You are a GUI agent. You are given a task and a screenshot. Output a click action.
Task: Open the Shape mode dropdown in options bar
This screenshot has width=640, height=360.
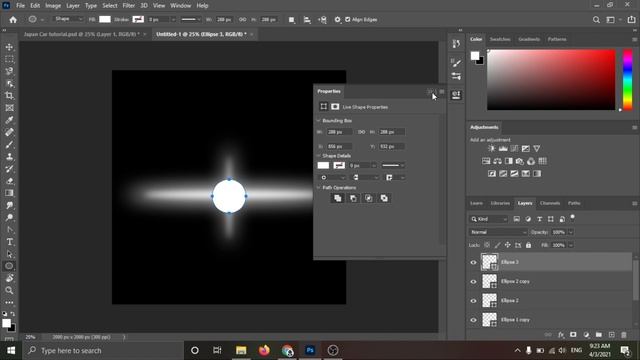[68, 19]
